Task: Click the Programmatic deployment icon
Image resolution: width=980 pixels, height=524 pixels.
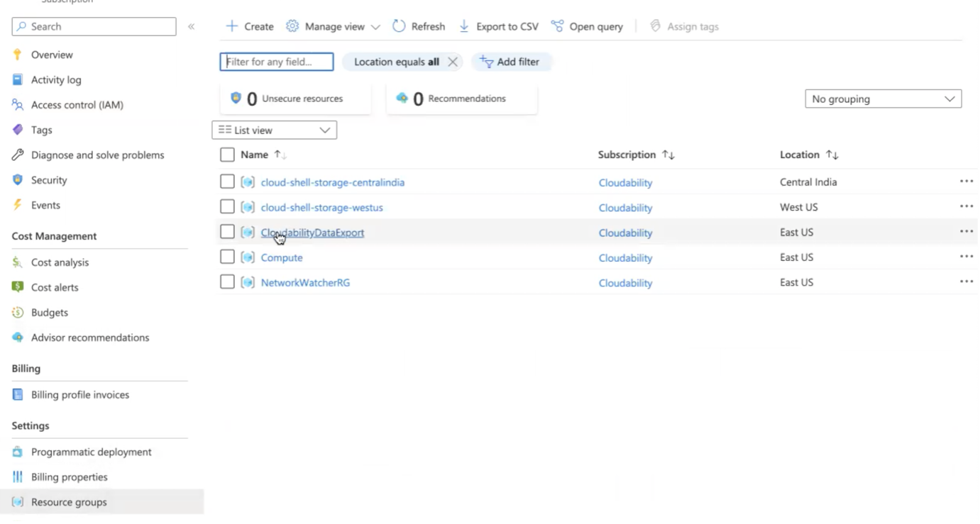Action: coord(18,452)
